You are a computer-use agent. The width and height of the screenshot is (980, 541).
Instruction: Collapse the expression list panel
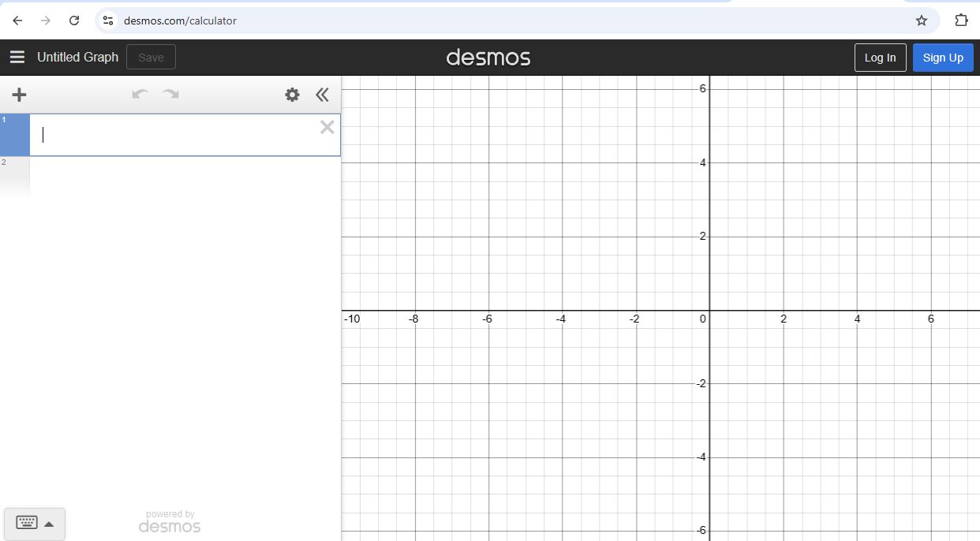click(322, 94)
